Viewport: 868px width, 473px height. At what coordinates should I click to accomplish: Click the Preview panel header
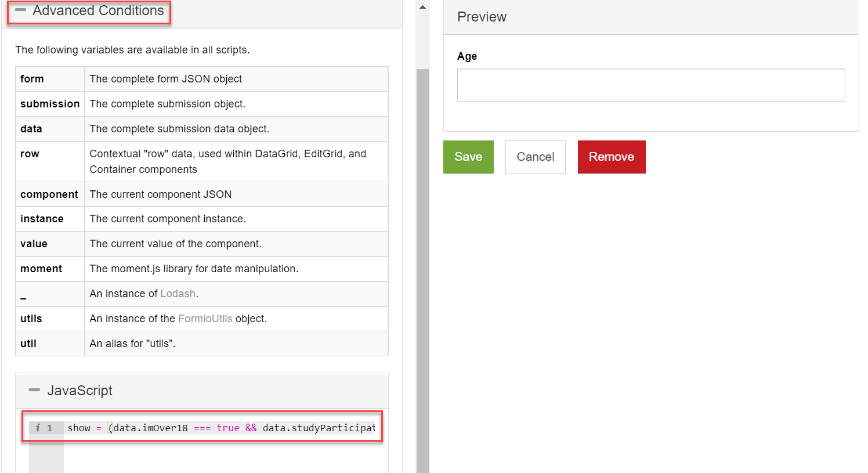(x=651, y=17)
